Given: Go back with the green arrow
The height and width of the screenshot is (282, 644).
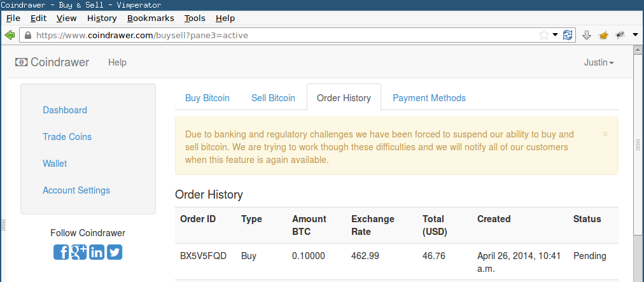Looking at the screenshot, I should (x=10, y=35).
